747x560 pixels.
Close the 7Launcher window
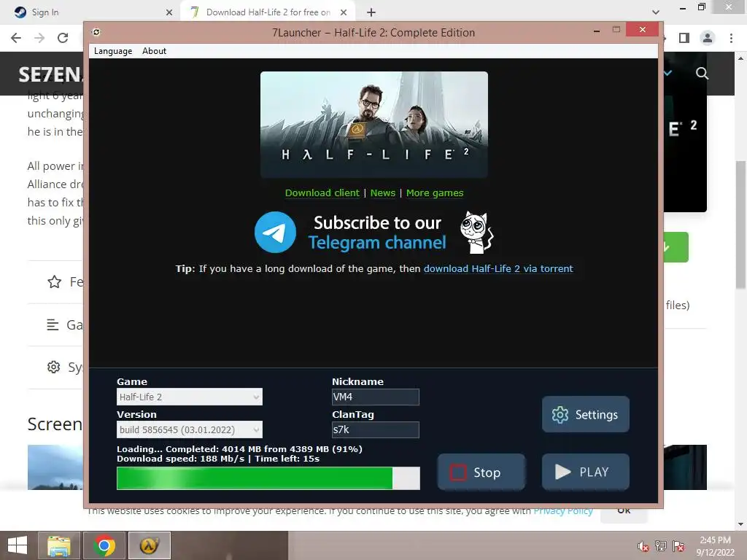pyautogui.click(x=642, y=29)
